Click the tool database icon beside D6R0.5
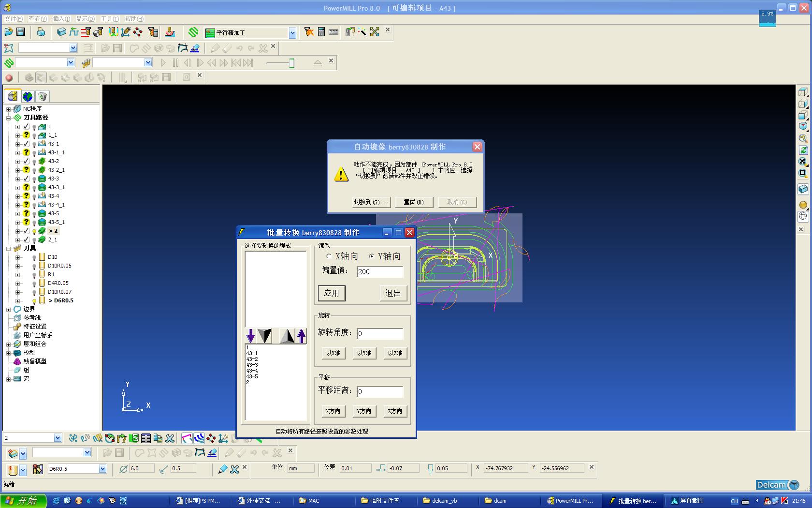The image size is (812, 508). [38, 469]
